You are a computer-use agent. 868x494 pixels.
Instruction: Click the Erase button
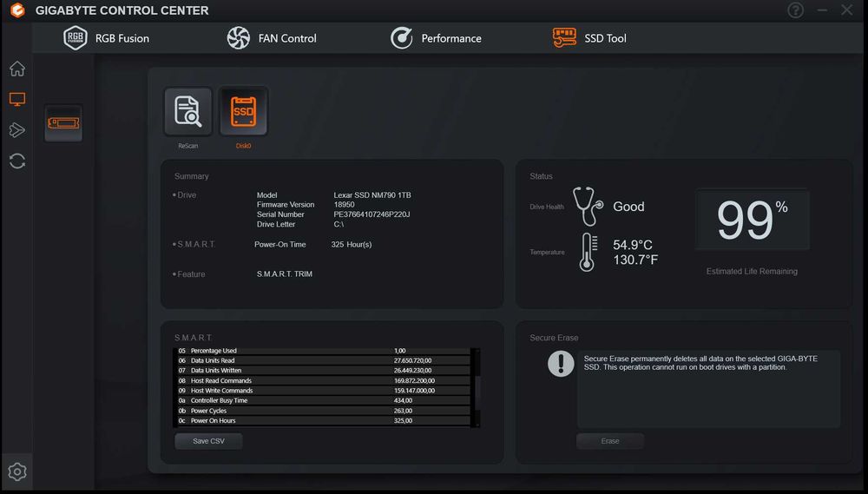[x=610, y=441]
